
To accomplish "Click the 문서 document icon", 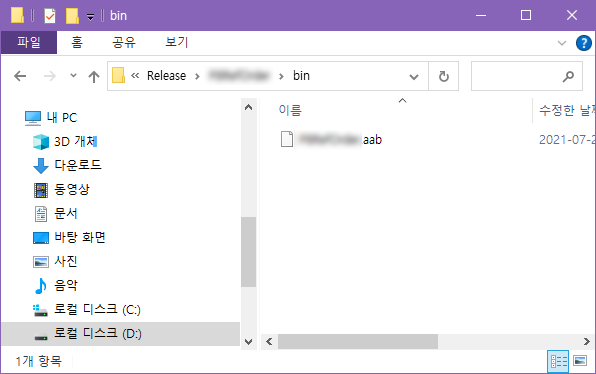I will [x=41, y=214].
